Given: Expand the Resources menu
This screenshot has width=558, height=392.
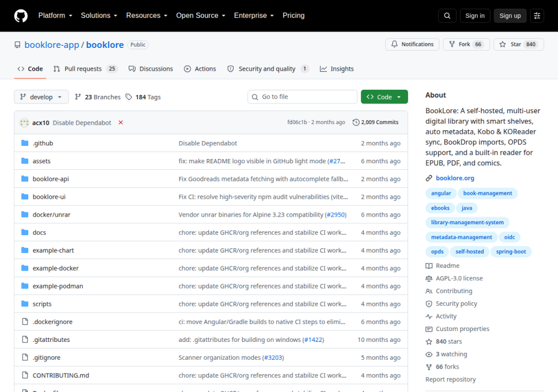Looking at the screenshot, I should (147, 16).
